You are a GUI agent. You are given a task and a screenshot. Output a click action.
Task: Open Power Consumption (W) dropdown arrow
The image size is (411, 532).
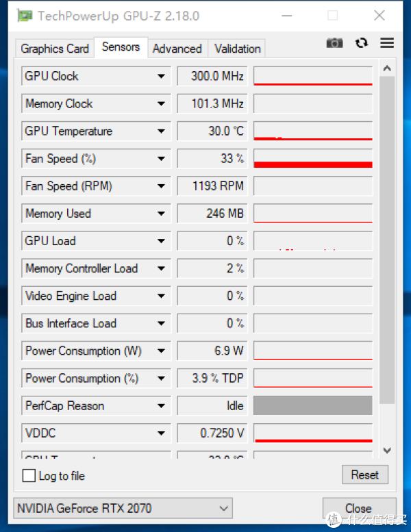(161, 351)
